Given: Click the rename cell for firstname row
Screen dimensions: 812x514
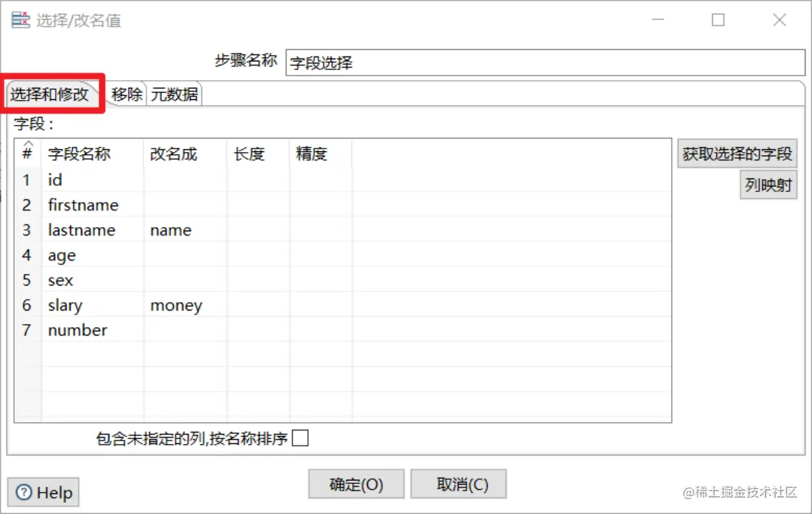Looking at the screenshot, I should pos(186,205).
